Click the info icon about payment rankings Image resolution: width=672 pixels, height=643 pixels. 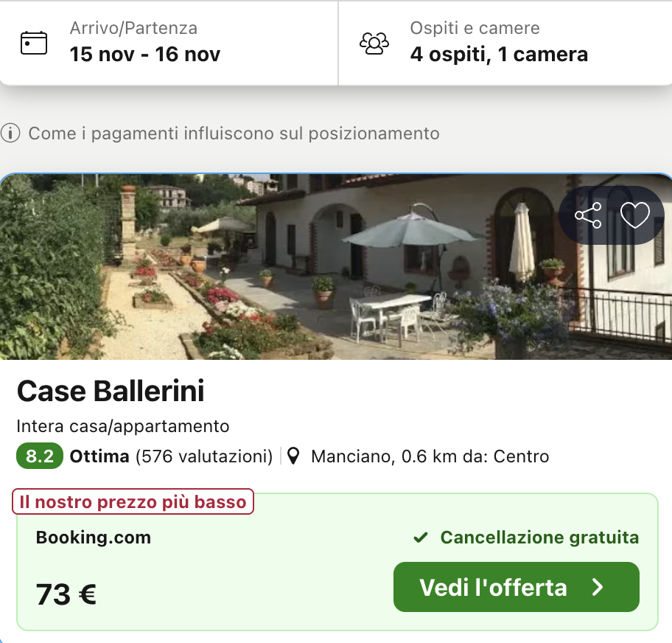coord(10,134)
